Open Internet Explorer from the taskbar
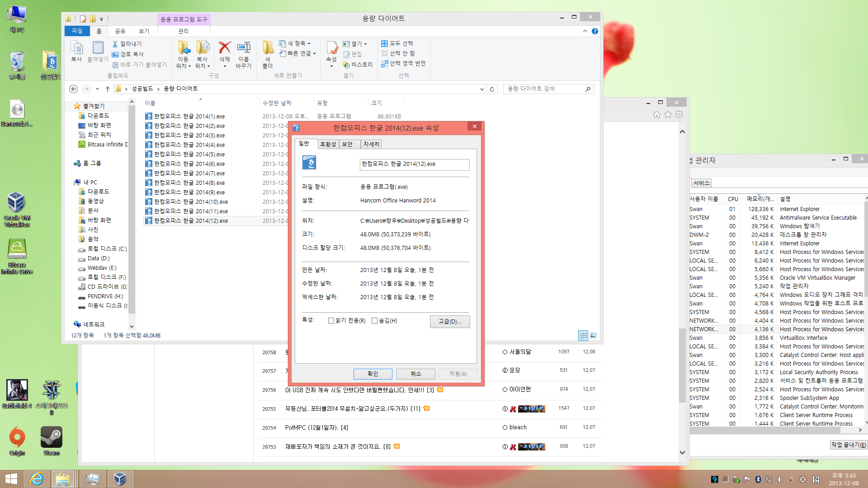Screen dimensions: 868x488 coord(36,479)
